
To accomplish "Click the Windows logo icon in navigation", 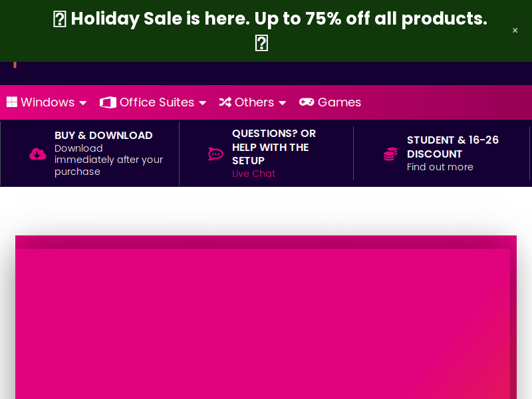I will tap(11, 102).
